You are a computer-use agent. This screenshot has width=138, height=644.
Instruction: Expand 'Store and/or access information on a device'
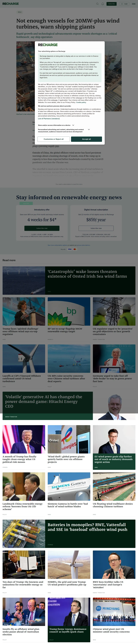point(56,125)
